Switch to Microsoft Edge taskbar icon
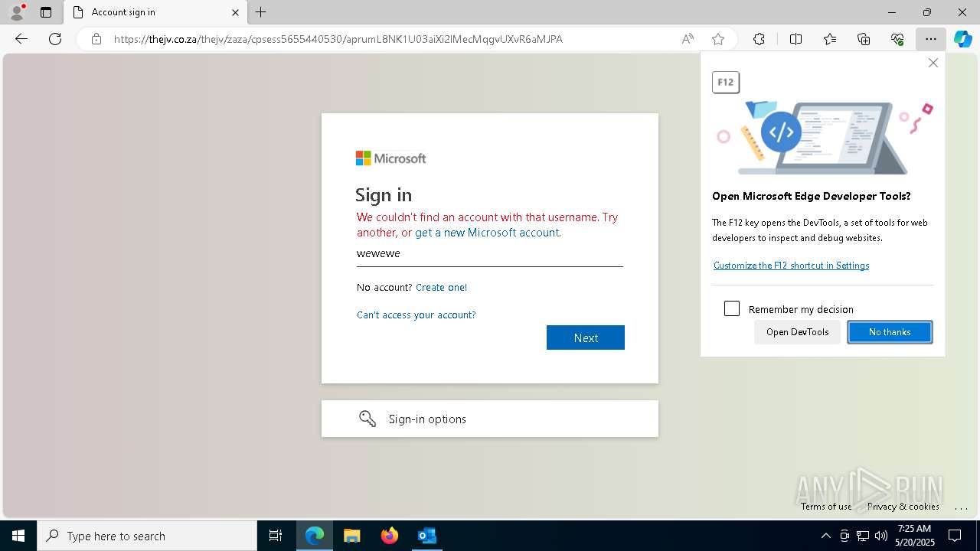Image resolution: width=980 pixels, height=551 pixels. point(315,536)
